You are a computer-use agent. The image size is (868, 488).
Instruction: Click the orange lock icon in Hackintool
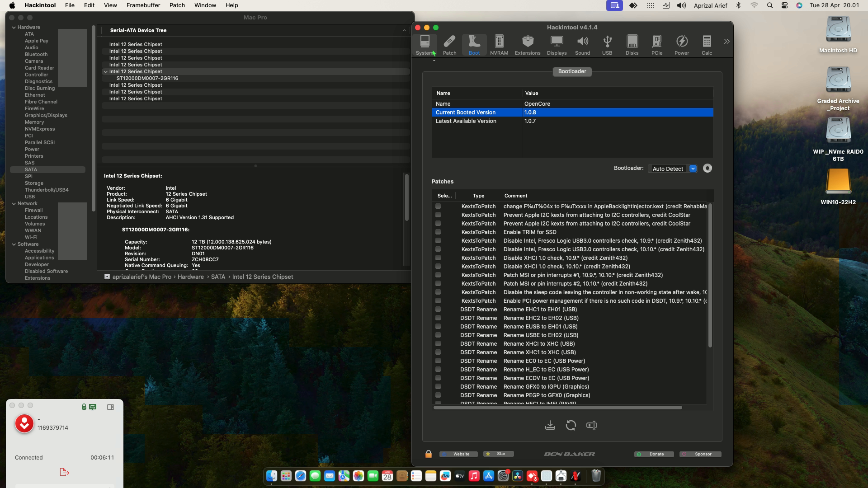(x=428, y=454)
